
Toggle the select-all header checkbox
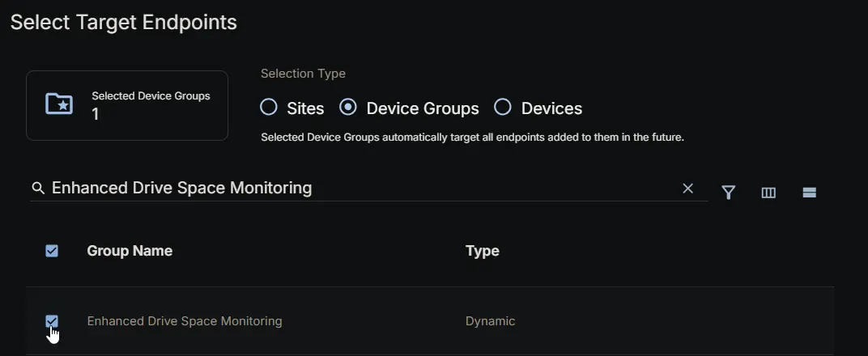tap(52, 251)
